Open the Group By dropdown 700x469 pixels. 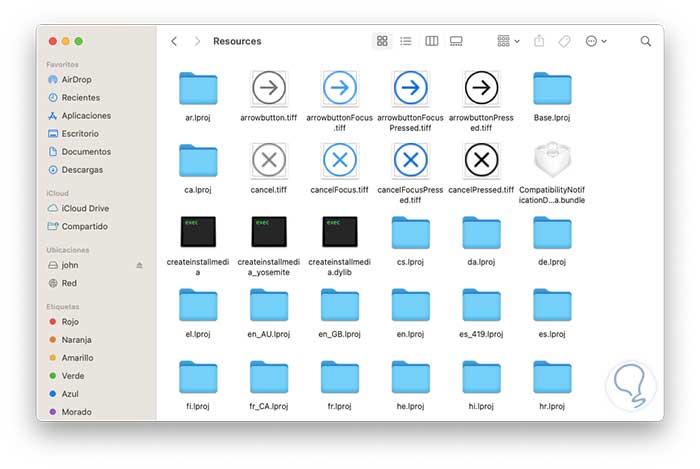(x=508, y=41)
